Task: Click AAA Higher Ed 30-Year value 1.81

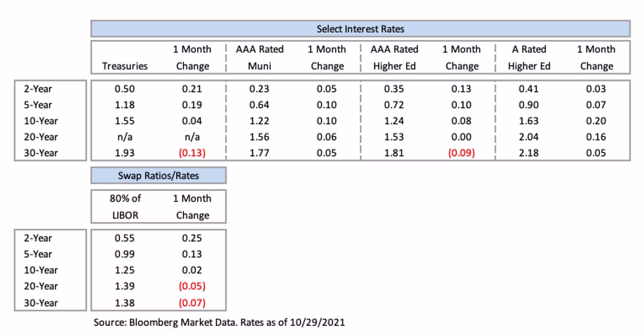Action: pos(394,153)
